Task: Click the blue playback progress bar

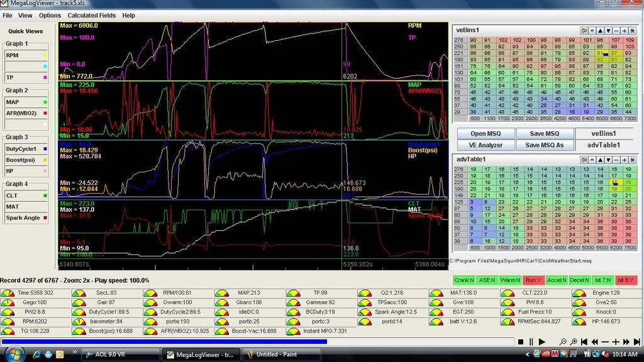Action: click(164, 341)
